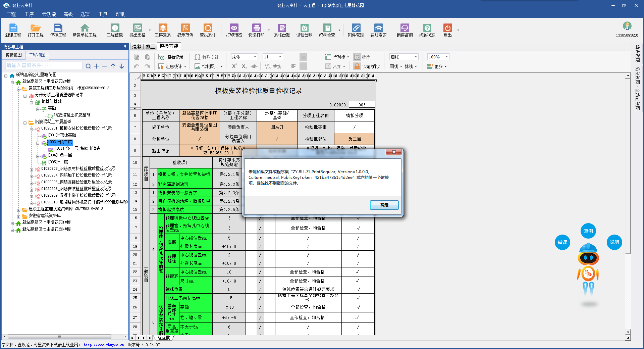Collapse the 新站高新区七里塘花园 root node
Viewport: 644px width, 349px height.
click(6, 76)
